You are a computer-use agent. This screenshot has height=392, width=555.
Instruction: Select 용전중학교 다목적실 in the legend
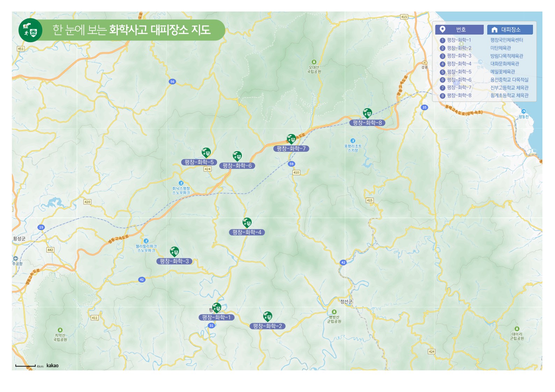pos(509,80)
